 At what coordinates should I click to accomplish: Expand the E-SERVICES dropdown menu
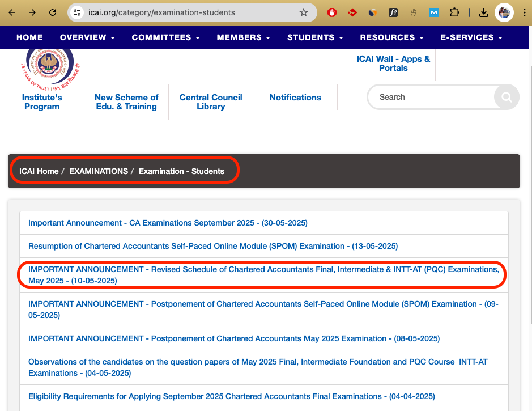pyautogui.click(x=471, y=37)
